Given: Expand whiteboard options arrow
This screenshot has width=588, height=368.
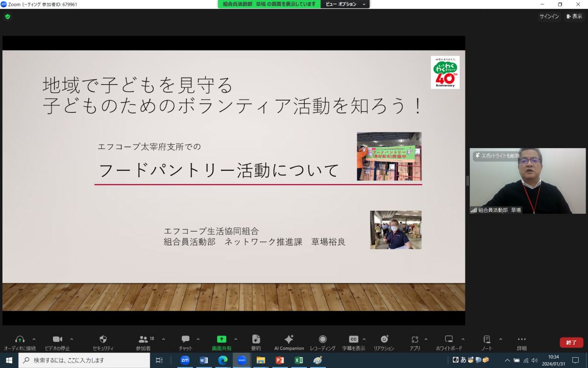Looking at the screenshot, I should point(463,339).
